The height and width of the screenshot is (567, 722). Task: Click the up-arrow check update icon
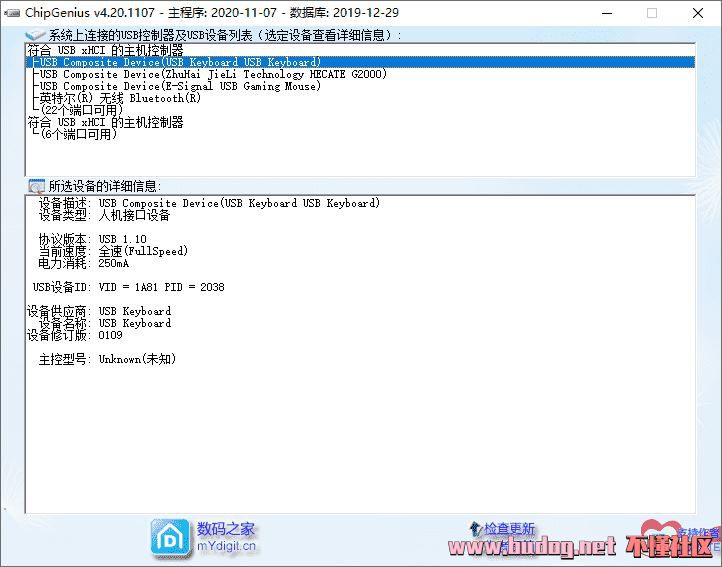click(475, 529)
